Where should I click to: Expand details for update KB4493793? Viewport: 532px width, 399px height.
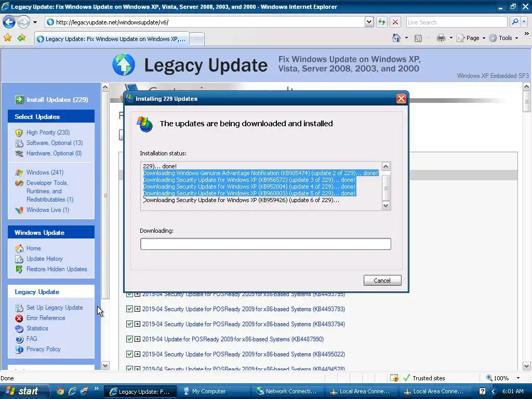pos(137,309)
